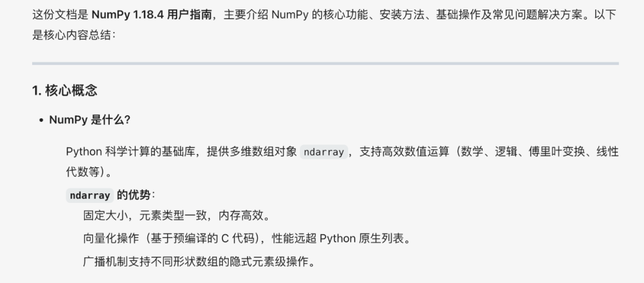Click the line "固定大小,元素类型一致,内存高效。"

point(177,215)
